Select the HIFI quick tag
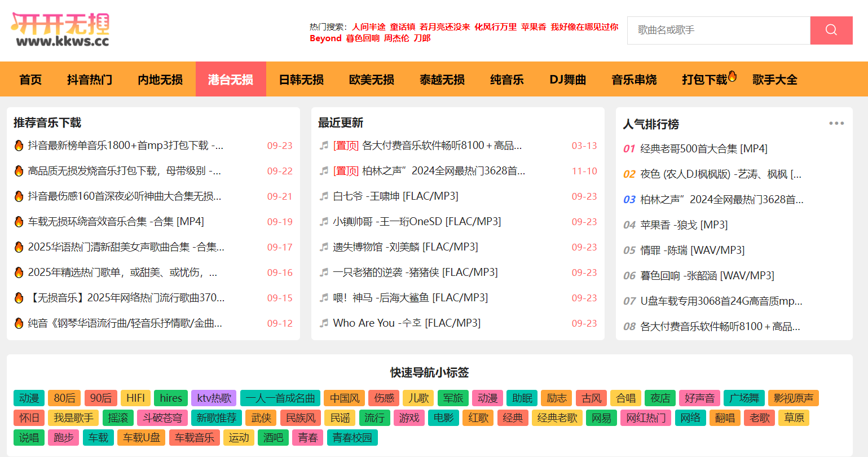The image size is (868, 457). click(x=135, y=398)
